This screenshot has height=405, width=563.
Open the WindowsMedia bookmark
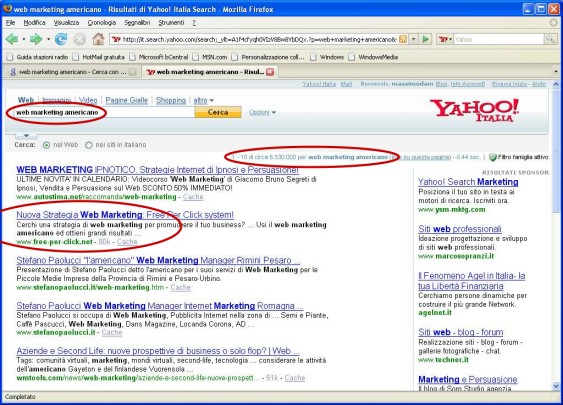pyautogui.click(x=373, y=57)
